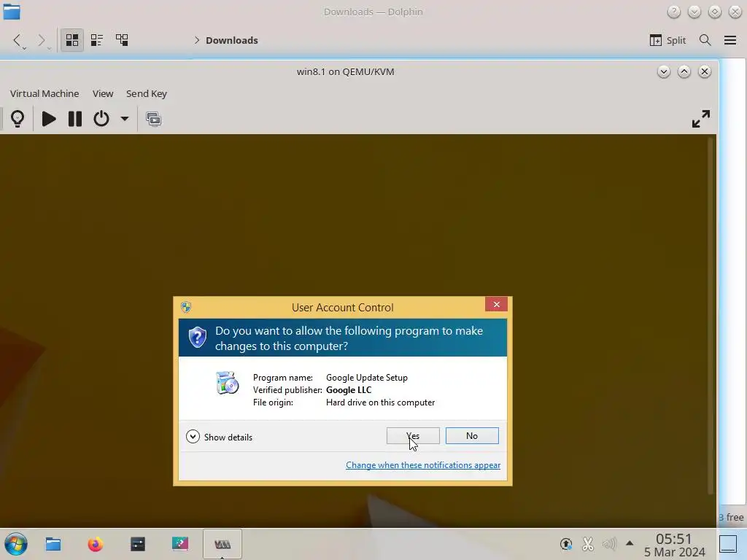Viewport: 747px width, 560px height.
Task: Launch Firefox from the taskbar
Action: coord(96,544)
